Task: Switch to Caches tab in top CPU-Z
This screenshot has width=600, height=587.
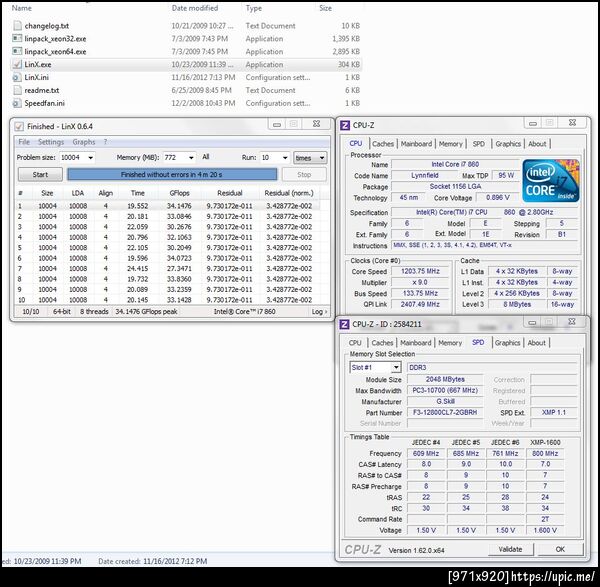Action: click(383, 144)
